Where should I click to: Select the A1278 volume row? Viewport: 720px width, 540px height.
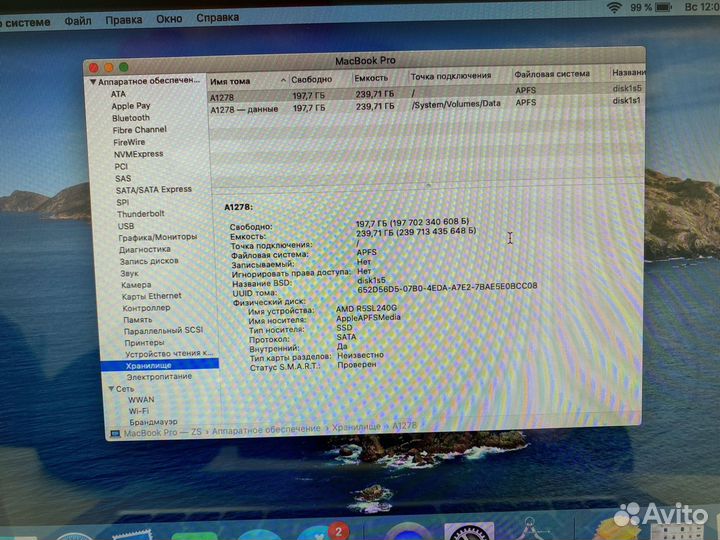[x=426, y=94]
